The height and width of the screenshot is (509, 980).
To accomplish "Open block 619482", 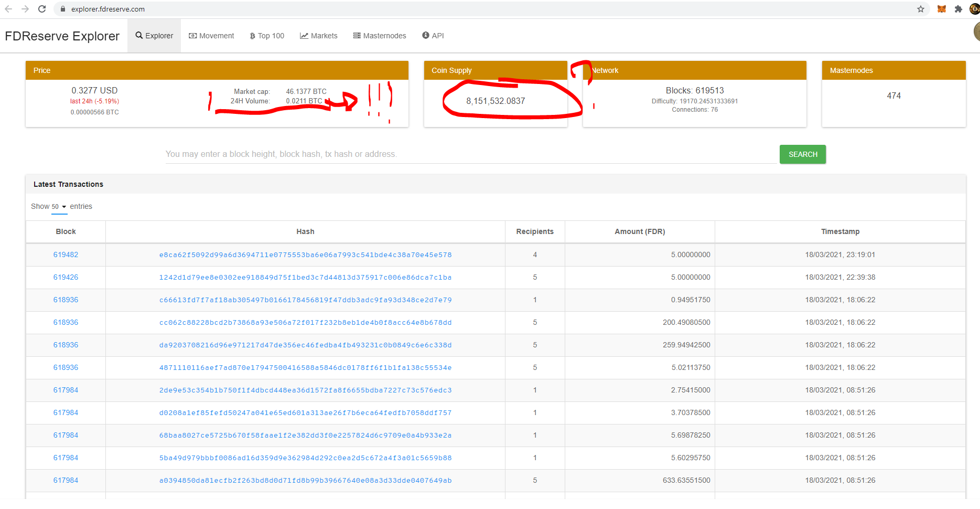I will pos(66,254).
